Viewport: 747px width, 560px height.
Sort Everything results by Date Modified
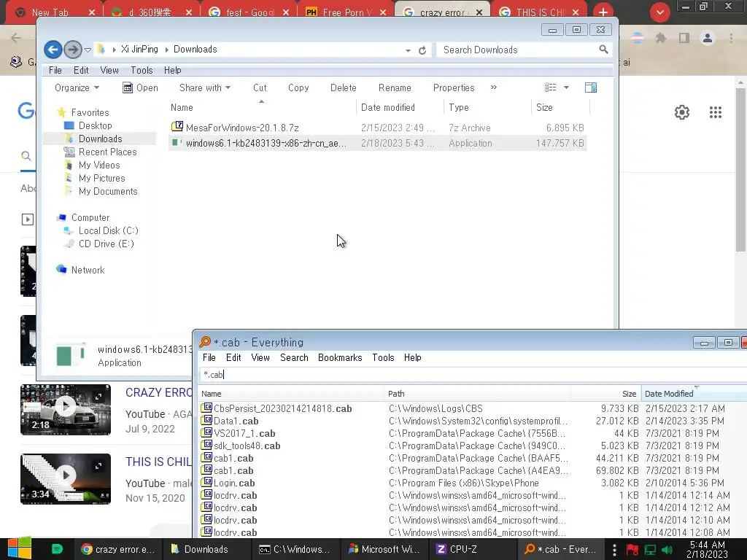694,394
